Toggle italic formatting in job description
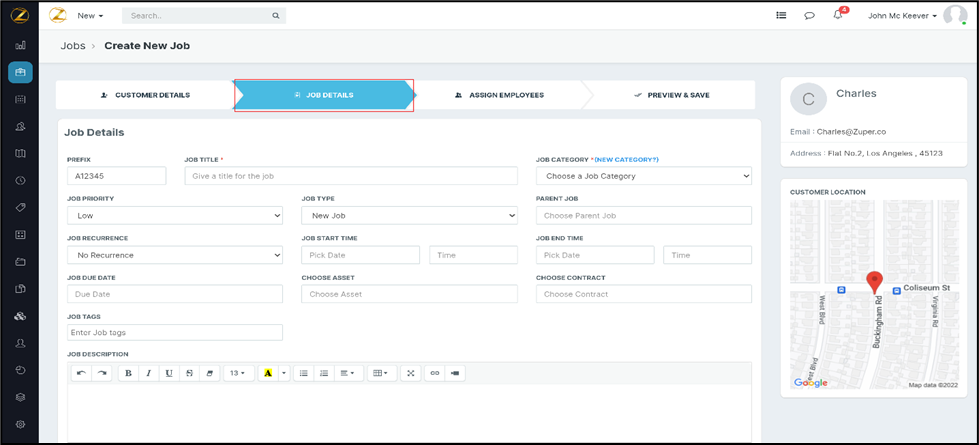The image size is (979, 445). tap(149, 373)
